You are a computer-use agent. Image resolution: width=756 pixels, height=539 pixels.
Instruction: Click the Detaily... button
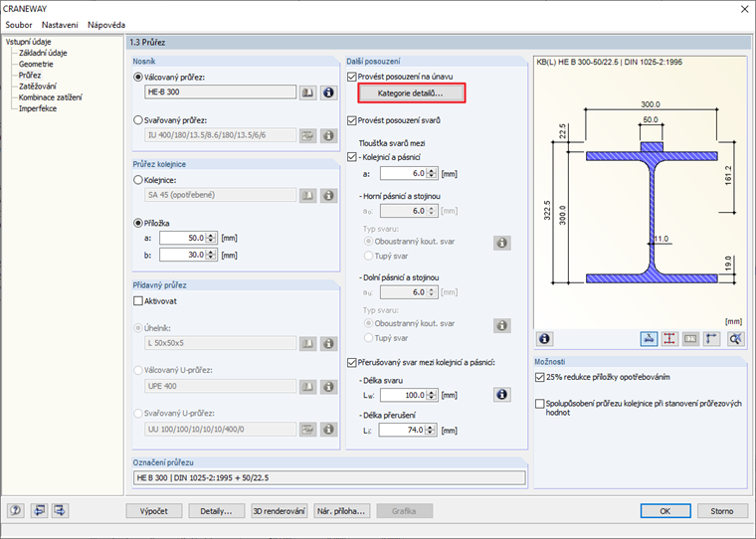click(x=217, y=511)
